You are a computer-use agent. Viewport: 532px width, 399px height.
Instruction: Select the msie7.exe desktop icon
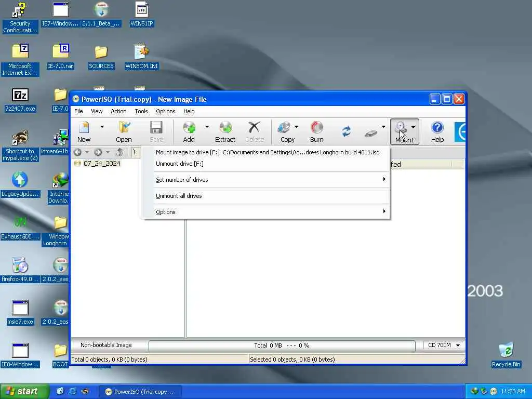(20, 312)
